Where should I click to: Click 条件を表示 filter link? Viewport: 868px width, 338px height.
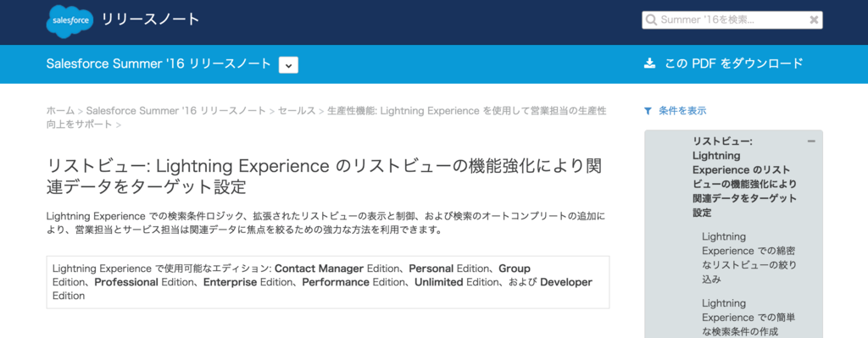[x=682, y=111]
